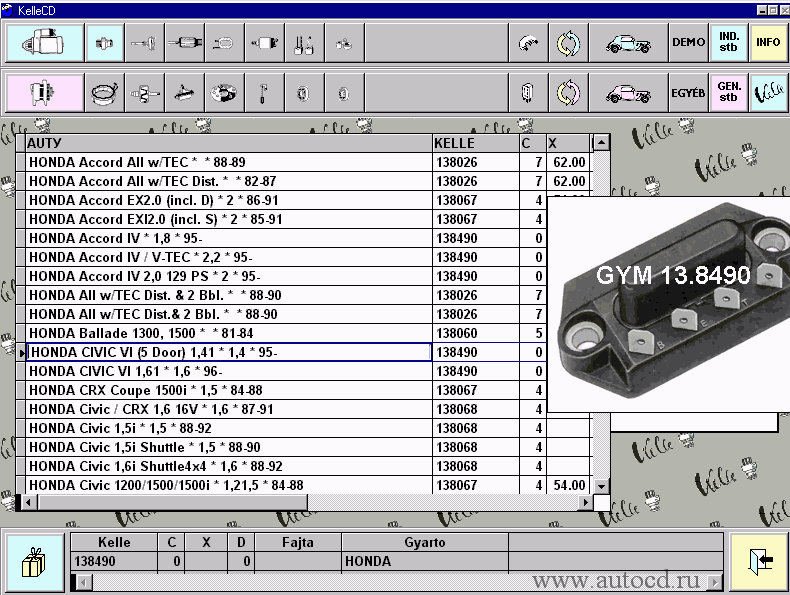790x595 pixels.
Task: Click the EGYÉB button
Action: (x=688, y=93)
